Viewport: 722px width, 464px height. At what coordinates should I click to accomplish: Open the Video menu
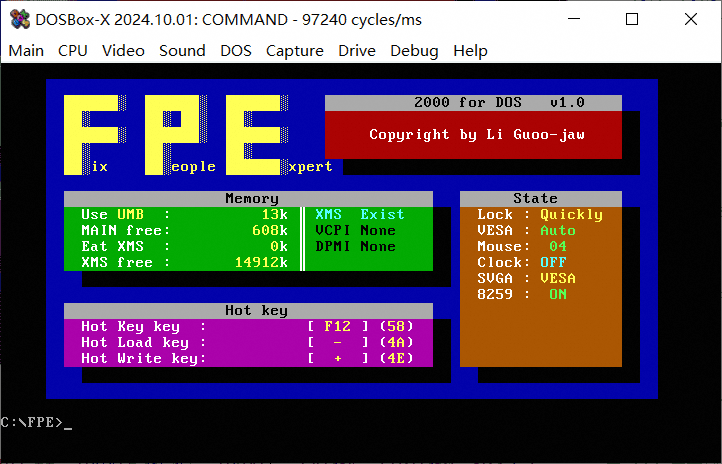tap(123, 51)
